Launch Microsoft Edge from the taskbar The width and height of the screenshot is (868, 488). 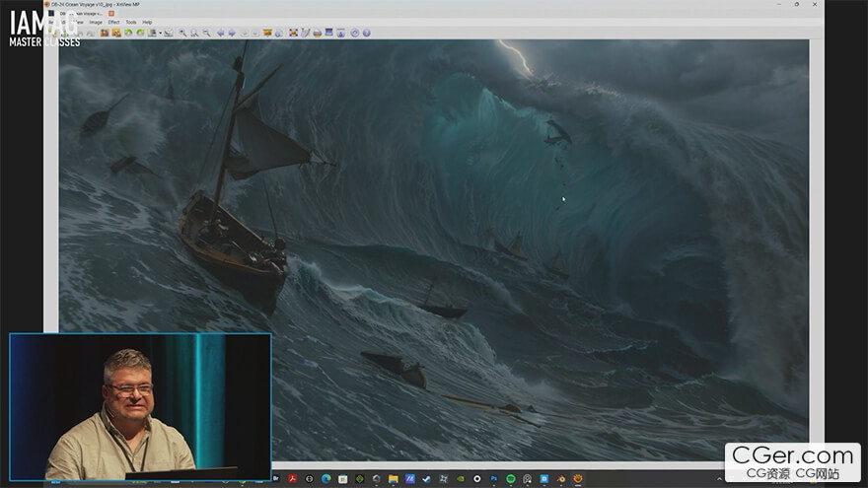[x=326, y=478]
